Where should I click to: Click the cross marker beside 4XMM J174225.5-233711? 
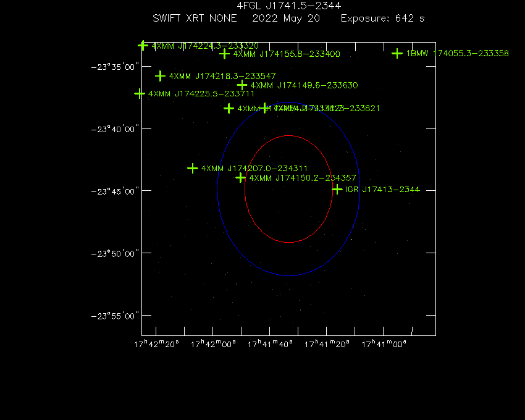(140, 93)
